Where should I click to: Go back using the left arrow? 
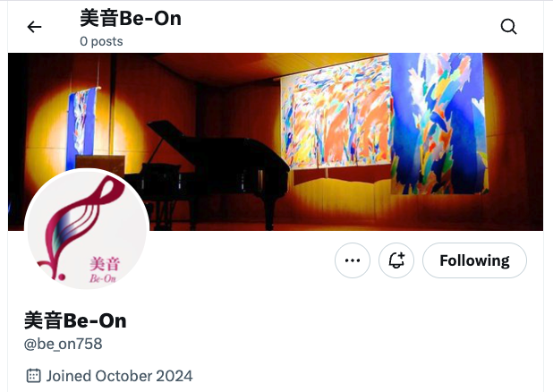34,27
